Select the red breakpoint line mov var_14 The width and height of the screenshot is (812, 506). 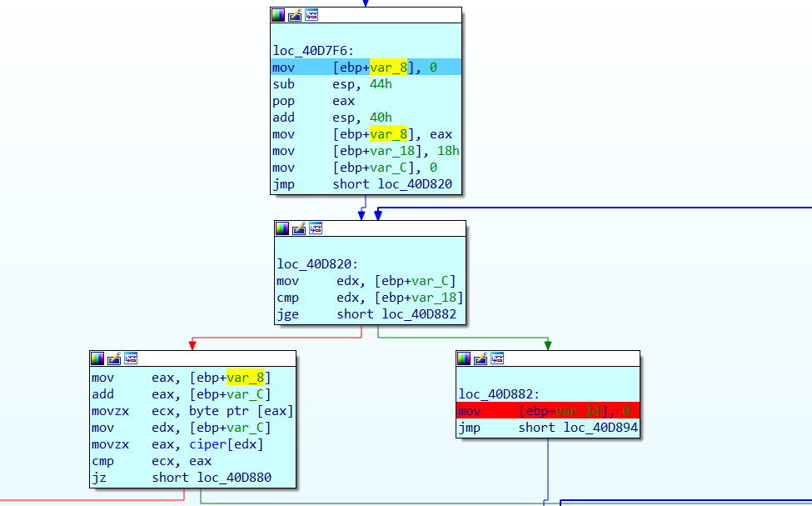click(x=547, y=411)
